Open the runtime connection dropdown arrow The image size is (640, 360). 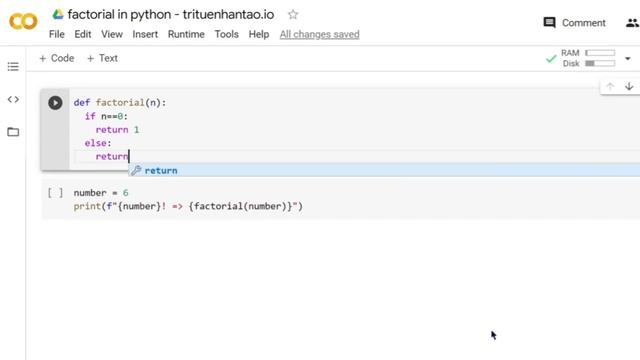(x=628, y=58)
